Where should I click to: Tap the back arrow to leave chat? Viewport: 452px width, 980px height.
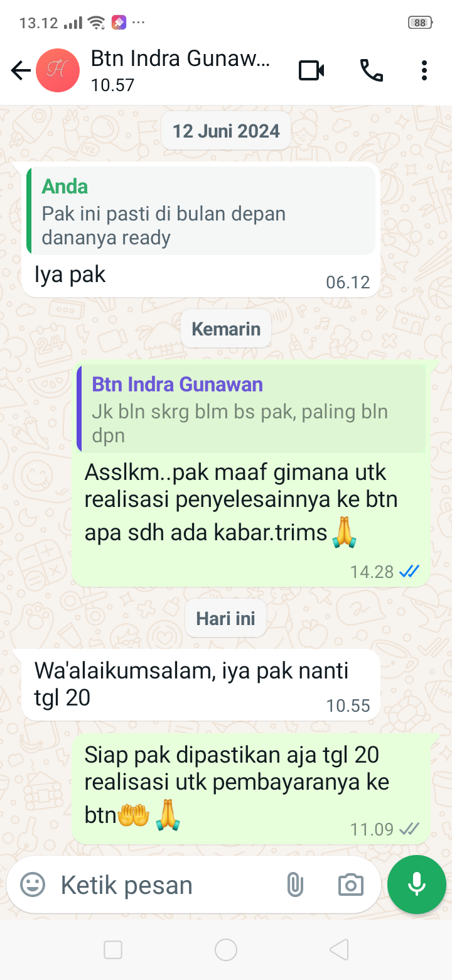[x=21, y=70]
